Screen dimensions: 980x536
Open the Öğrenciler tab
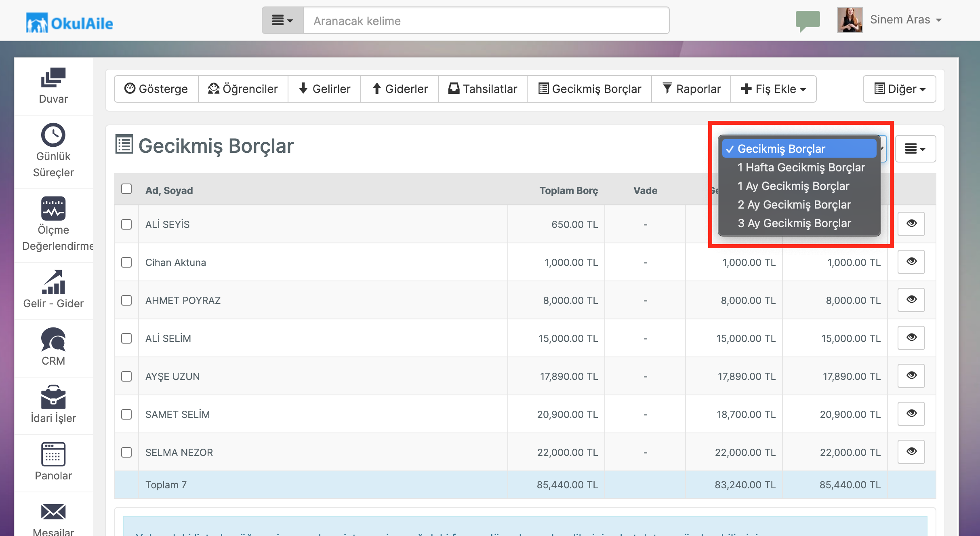[243, 89]
